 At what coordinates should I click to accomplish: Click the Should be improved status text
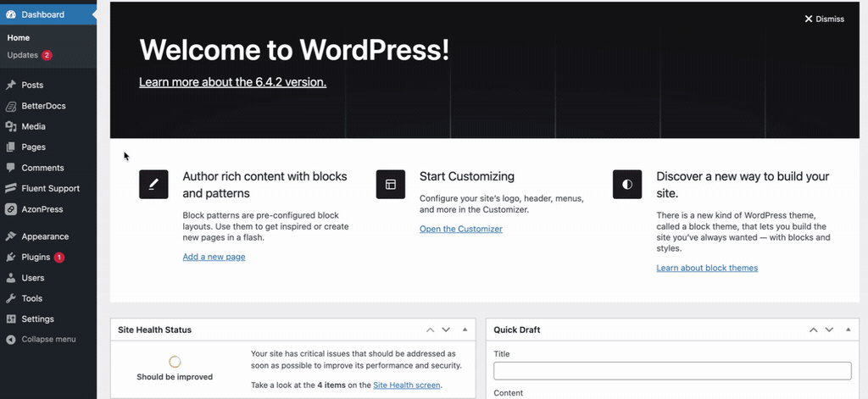click(x=175, y=377)
